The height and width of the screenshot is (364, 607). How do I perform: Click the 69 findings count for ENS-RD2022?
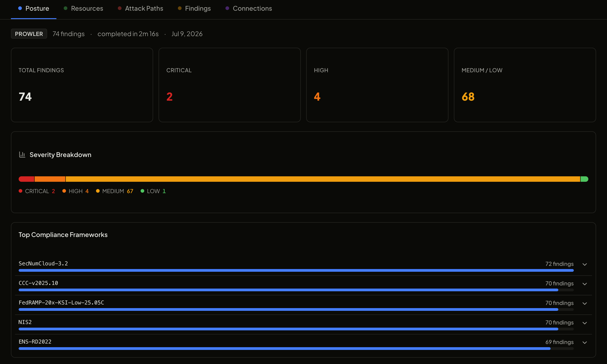click(559, 342)
